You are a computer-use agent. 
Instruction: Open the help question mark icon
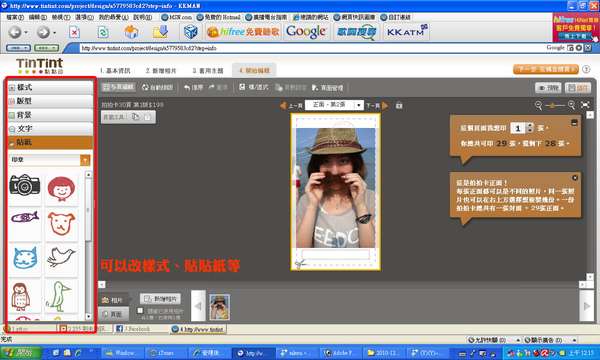click(586, 69)
